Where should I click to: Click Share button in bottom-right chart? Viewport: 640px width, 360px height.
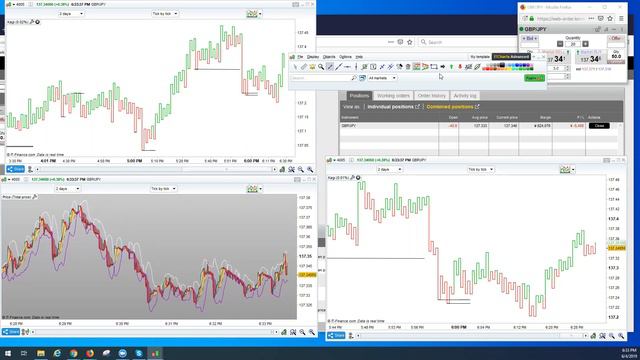point(336,336)
